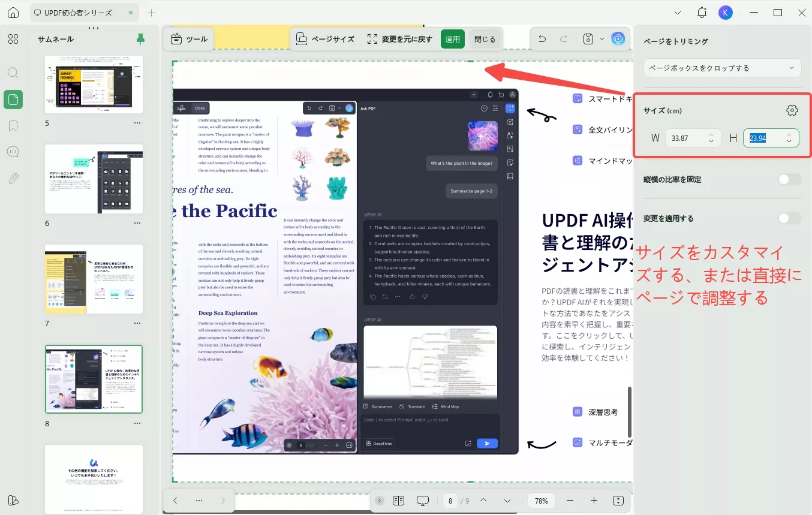Open the notification bell
Image resolution: width=812 pixels, height=515 pixels.
point(702,13)
